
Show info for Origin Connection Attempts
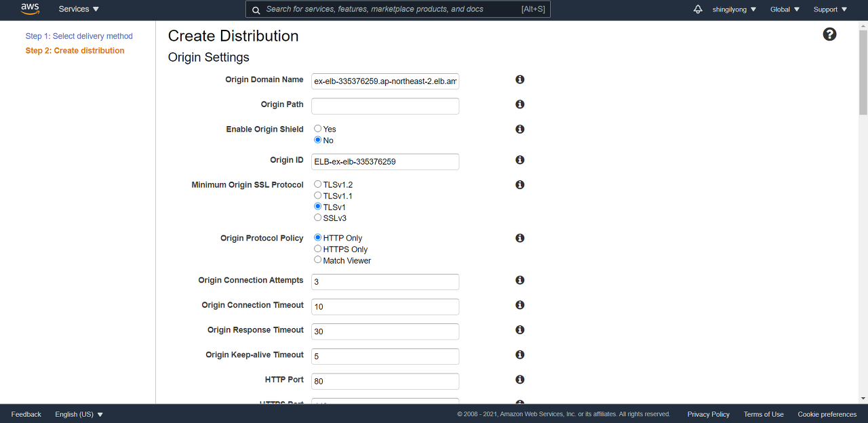point(520,280)
